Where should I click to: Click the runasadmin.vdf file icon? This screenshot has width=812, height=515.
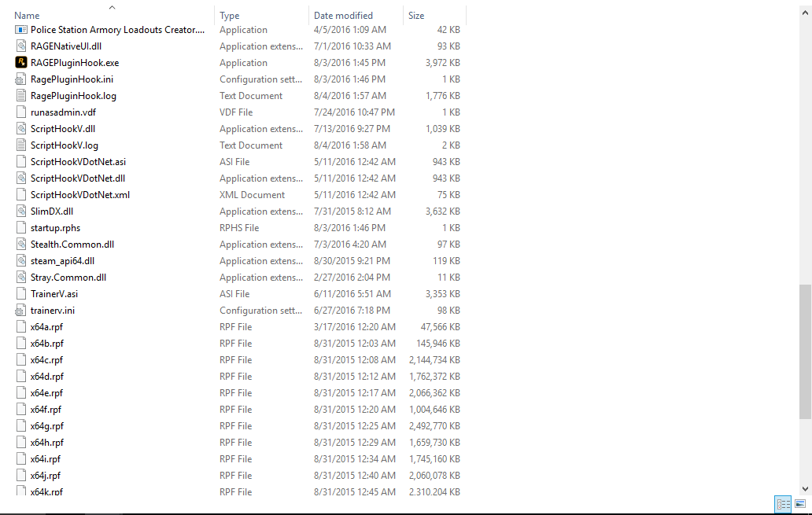pos(20,112)
